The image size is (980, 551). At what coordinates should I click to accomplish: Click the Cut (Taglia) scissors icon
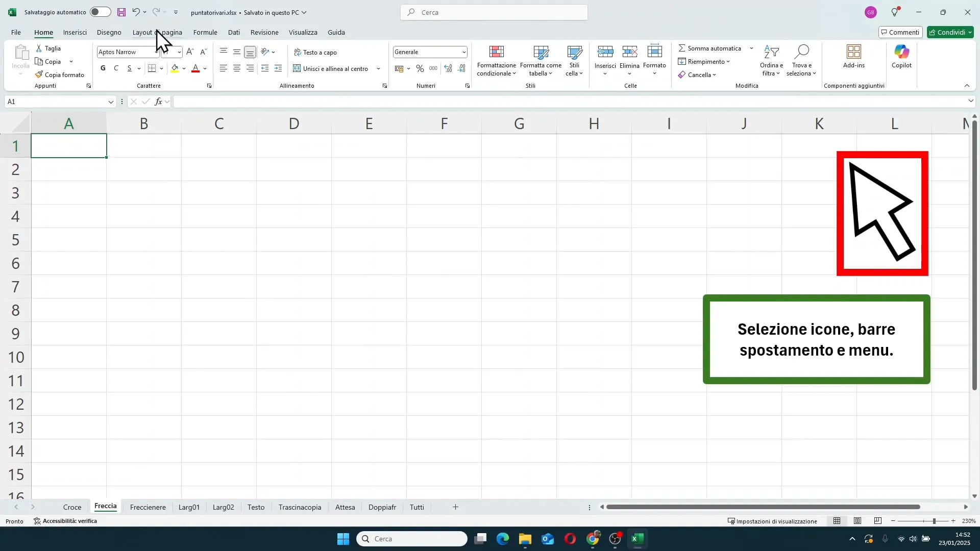pyautogui.click(x=39, y=48)
